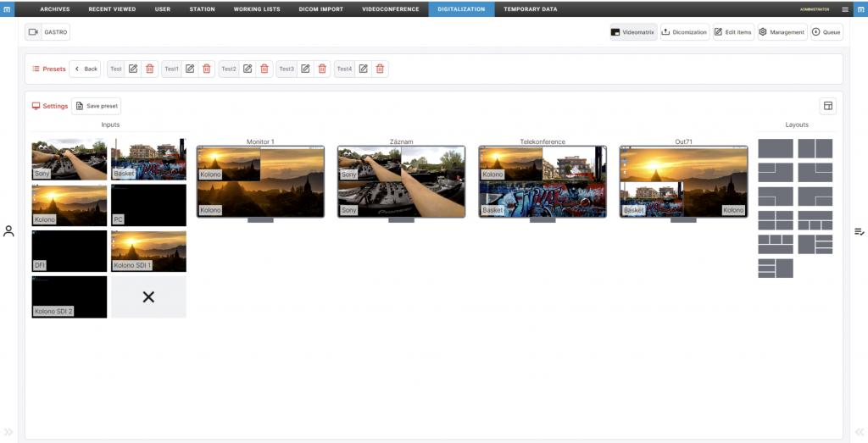Click the trash icon for Test4 preset
The height and width of the screenshot is (443, 868).
[380, 69]
